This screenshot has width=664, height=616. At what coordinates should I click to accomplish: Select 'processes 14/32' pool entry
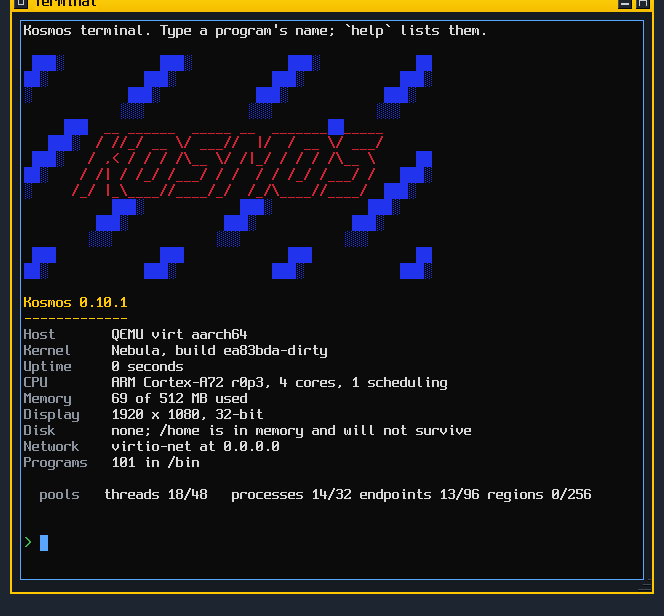pos(291,495)
